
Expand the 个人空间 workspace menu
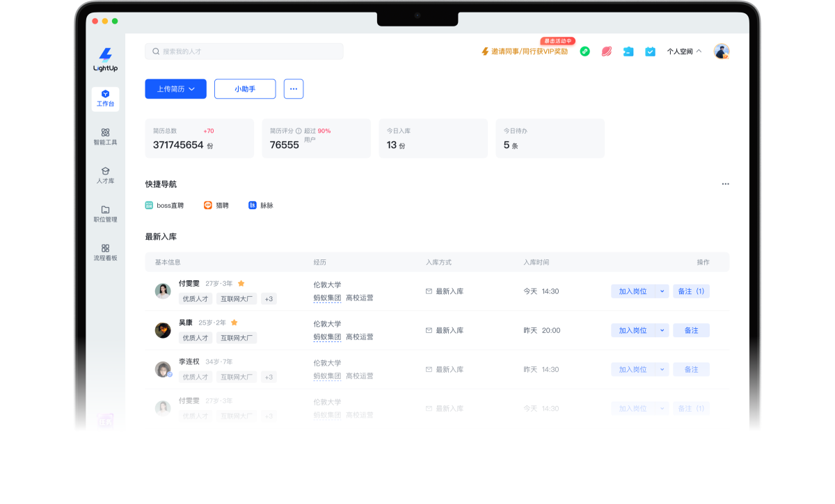[x=684, y=51]
